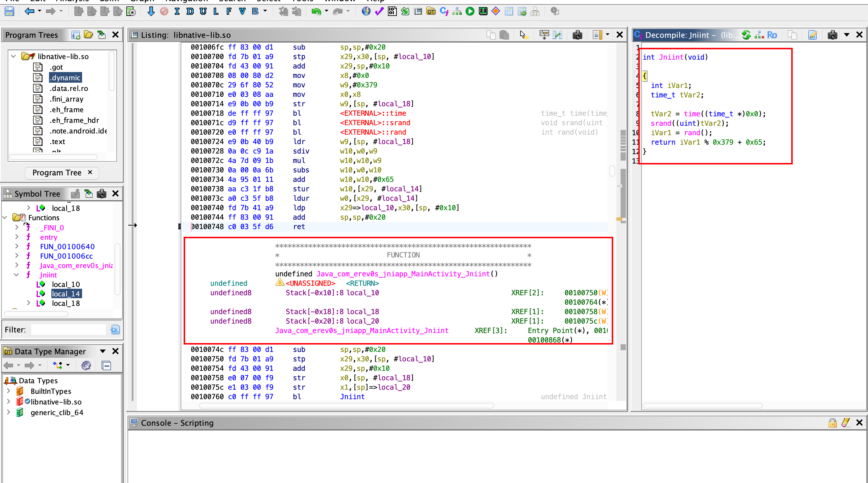Image resolution: width=868 pixels, height=483 pixels.
Task: Click the green Script Manager play icon
Action: click(470, 12)
